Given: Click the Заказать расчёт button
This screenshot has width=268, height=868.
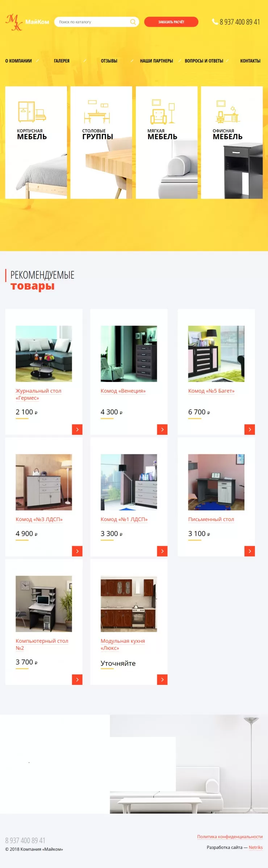Looking at the screenshot, I should click(x=171, y=22).
